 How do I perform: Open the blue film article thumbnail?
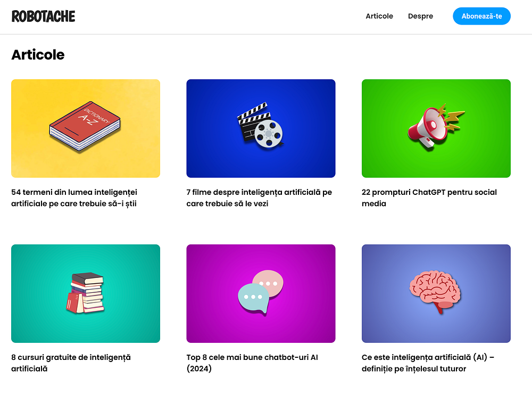tap(261, 128)
